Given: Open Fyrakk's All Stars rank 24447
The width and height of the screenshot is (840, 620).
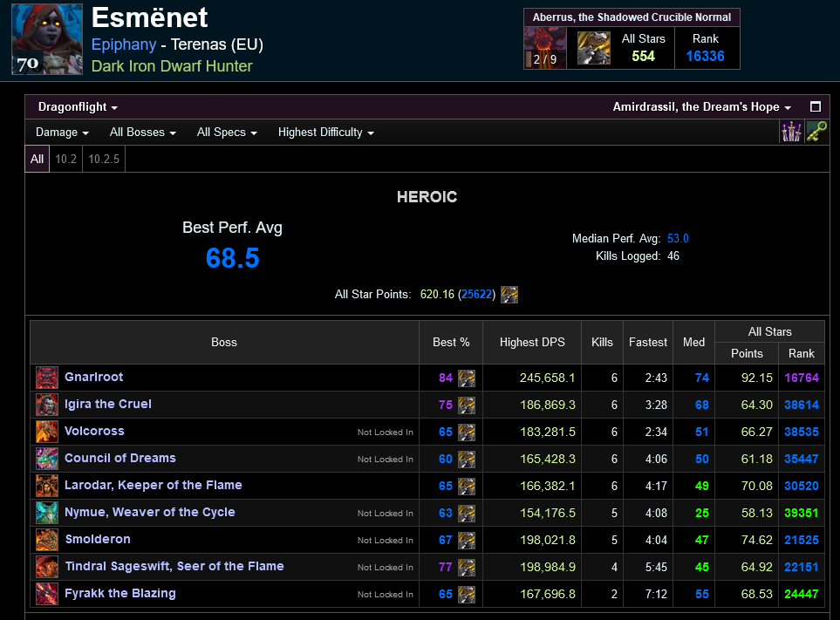Looking at the screenshot, I should click(x=802, y=595).
